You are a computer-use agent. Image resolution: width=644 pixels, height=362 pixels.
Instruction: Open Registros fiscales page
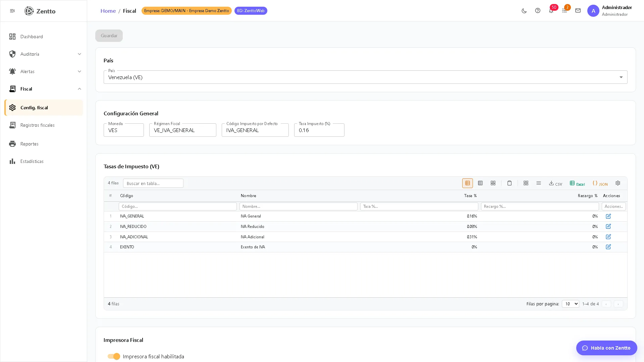(44, 125)
